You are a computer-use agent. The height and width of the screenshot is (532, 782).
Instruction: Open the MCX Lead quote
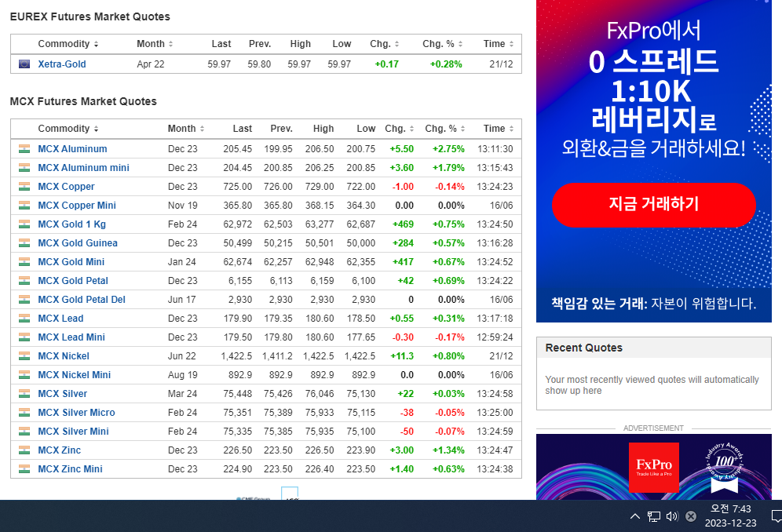point(60,318)
